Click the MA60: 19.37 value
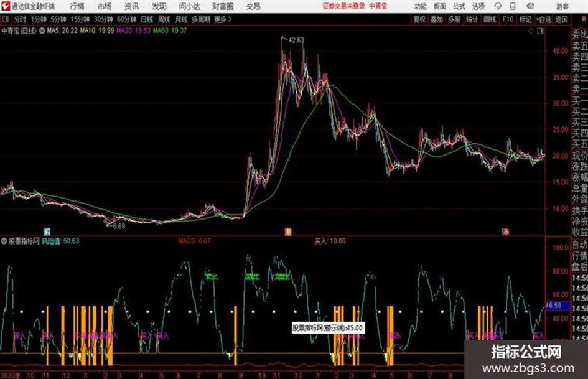The width and height of the screenshot is (588, 379). [x=170, y=30]
